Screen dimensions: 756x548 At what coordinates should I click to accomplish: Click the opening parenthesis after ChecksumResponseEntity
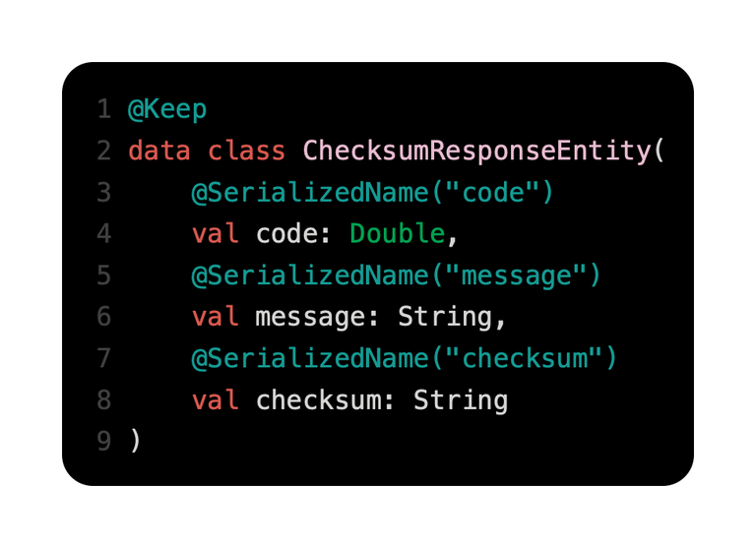pos(660,151)
